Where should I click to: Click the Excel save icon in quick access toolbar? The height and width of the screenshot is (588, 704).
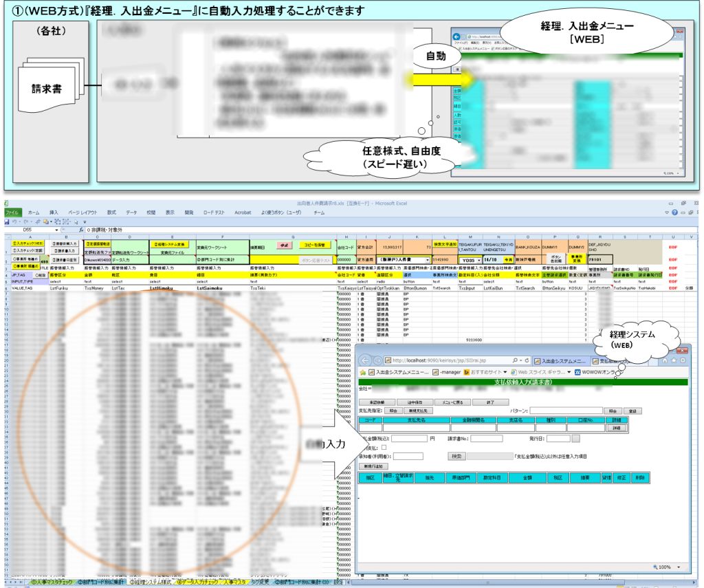pos(7,221)
